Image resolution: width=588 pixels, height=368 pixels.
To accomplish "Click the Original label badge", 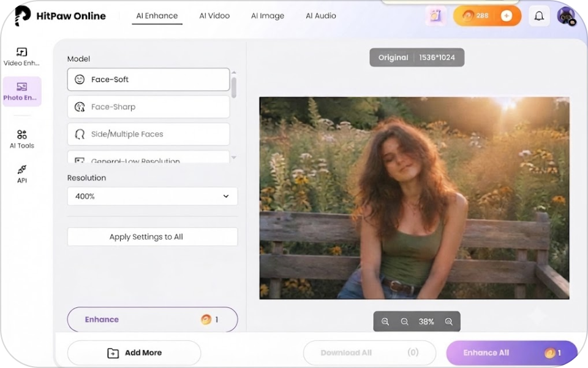I will pyautogui.click(x=393, y=58).
